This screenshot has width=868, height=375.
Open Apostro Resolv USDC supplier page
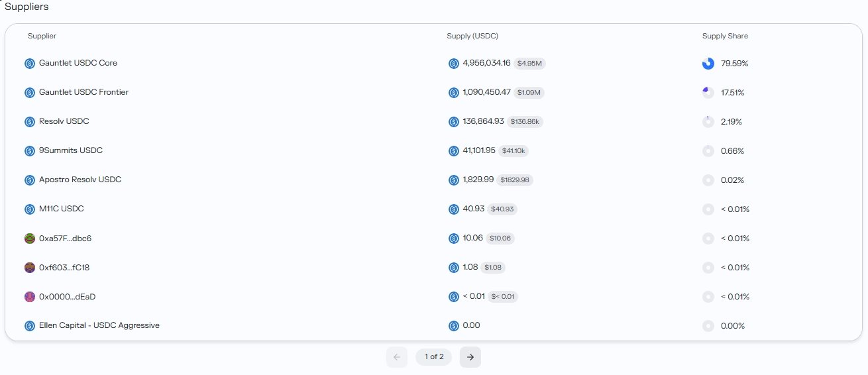[80, 180]
